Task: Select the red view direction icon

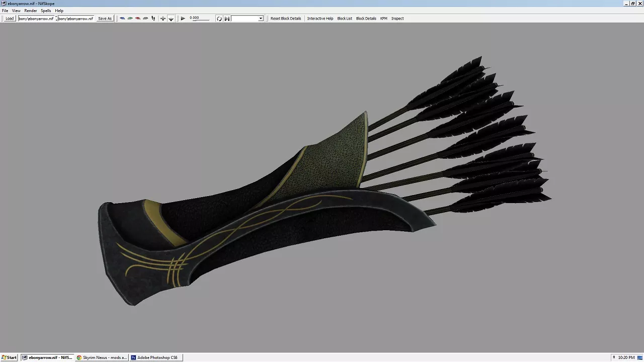Action: pos(138,19)
